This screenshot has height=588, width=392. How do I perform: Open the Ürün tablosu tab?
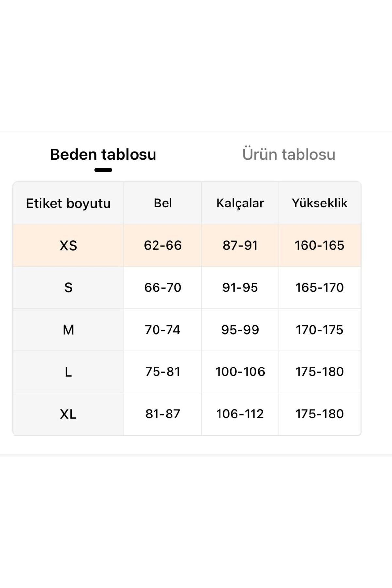(288, 155)
